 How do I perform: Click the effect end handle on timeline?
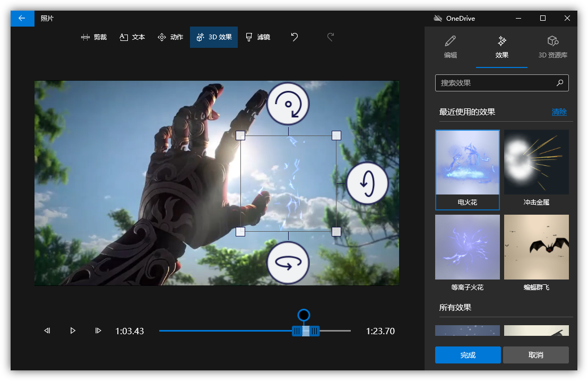click(315, 331)
